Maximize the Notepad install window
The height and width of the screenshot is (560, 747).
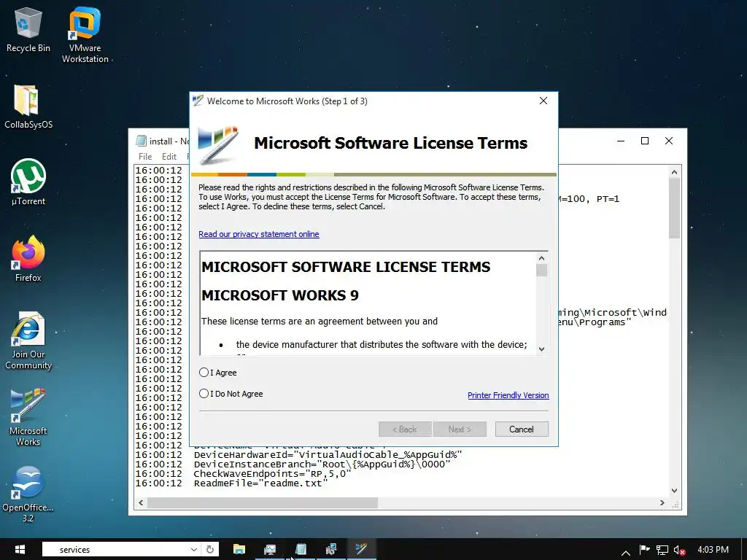click(x=645, y=141)
